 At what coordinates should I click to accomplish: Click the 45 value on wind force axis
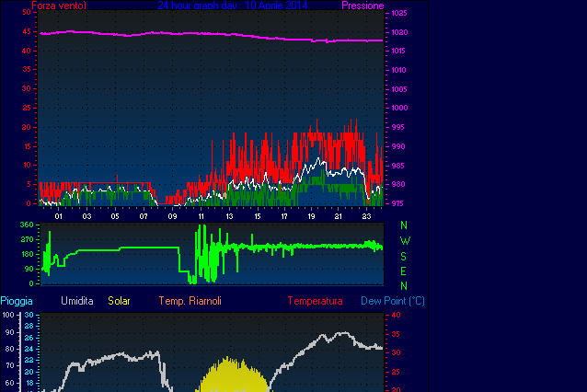coord(27,32)
